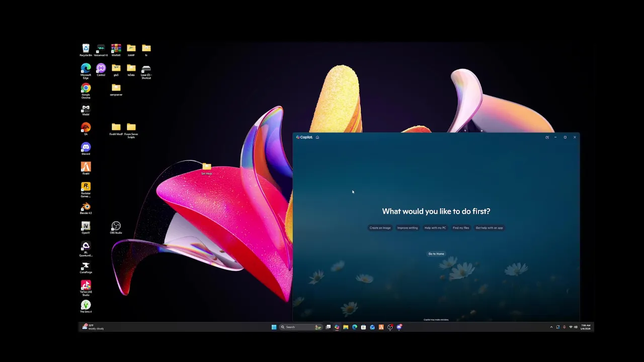Open the Windows Start menu

pyautogui.click(x=274, y=327)
